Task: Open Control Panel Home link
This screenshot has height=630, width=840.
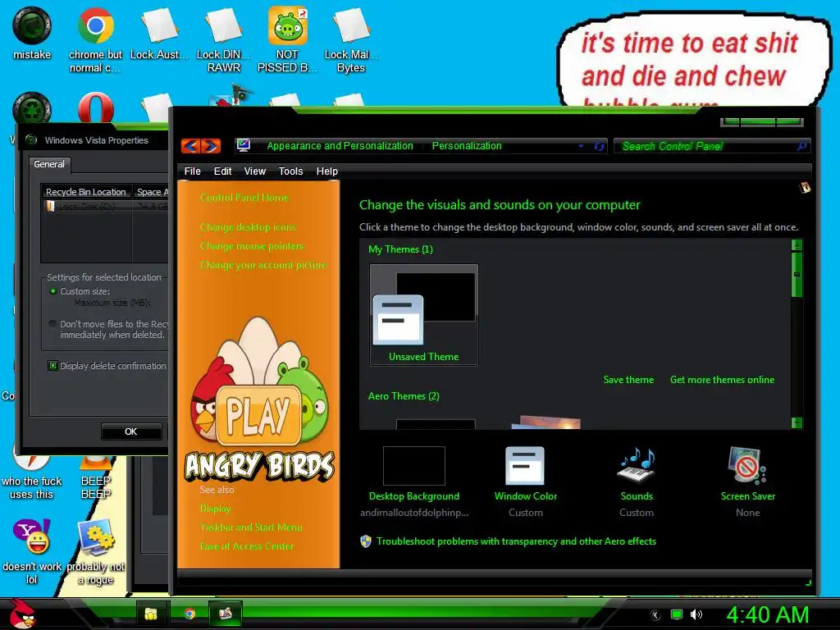Action: coord(244,198)
